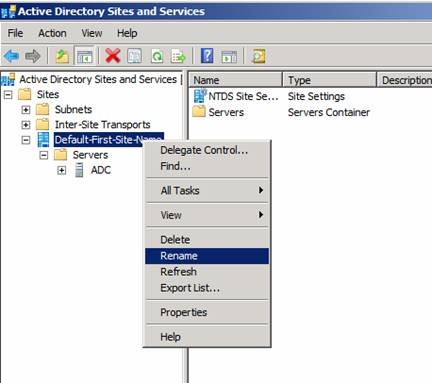
Task: Click the red X Delete toolbar icon
Action: point(113,56)
